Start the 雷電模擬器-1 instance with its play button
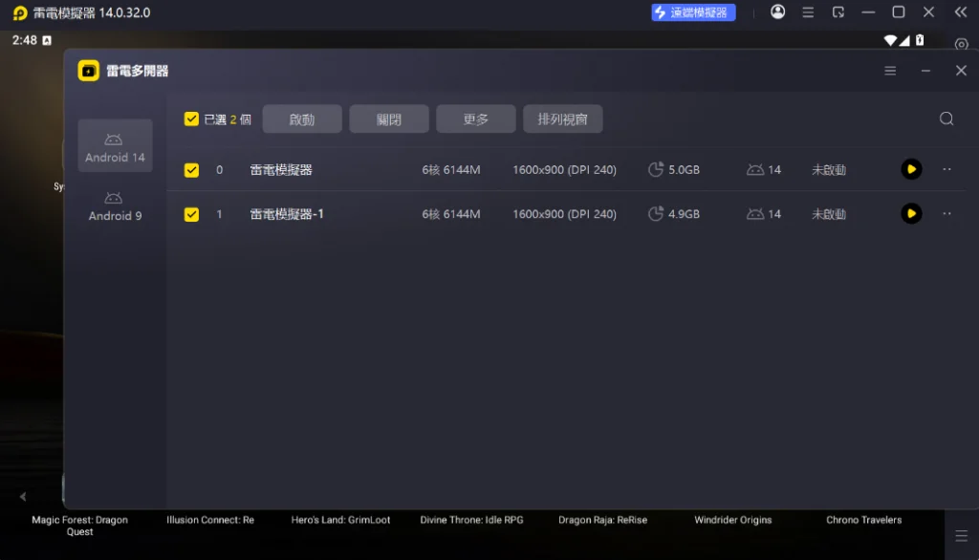This screenshot has width=979, height=560. click(x=911, y=213)
